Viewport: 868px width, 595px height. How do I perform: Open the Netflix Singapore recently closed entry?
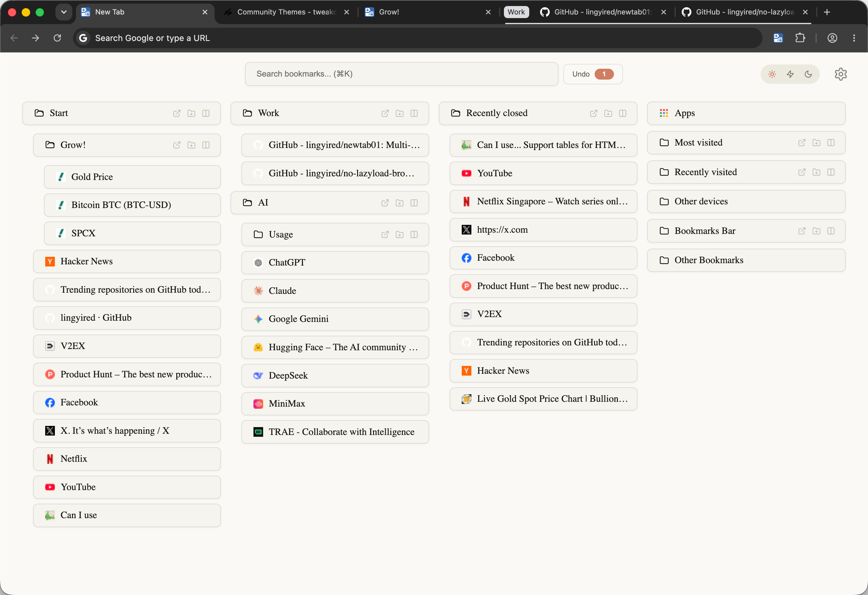543,202
